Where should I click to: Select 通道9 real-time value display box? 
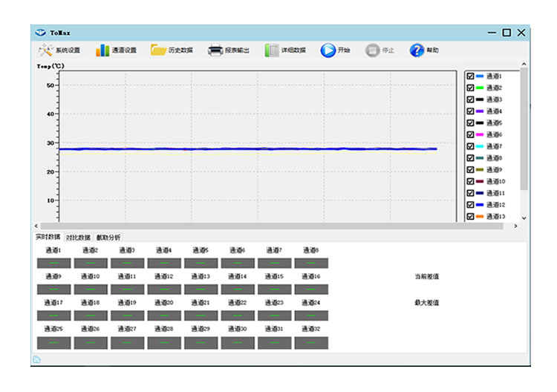(54, 290)
